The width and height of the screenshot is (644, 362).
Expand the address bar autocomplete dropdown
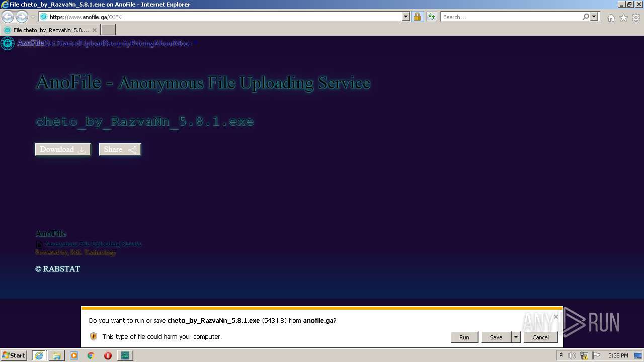(x=406, y=17)
